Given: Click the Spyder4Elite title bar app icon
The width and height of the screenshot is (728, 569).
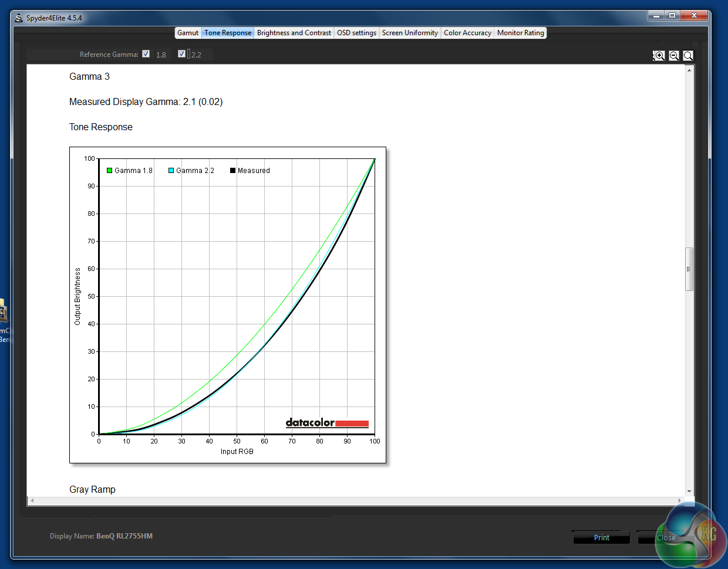Looking at the screenshot, I should 19,18.
